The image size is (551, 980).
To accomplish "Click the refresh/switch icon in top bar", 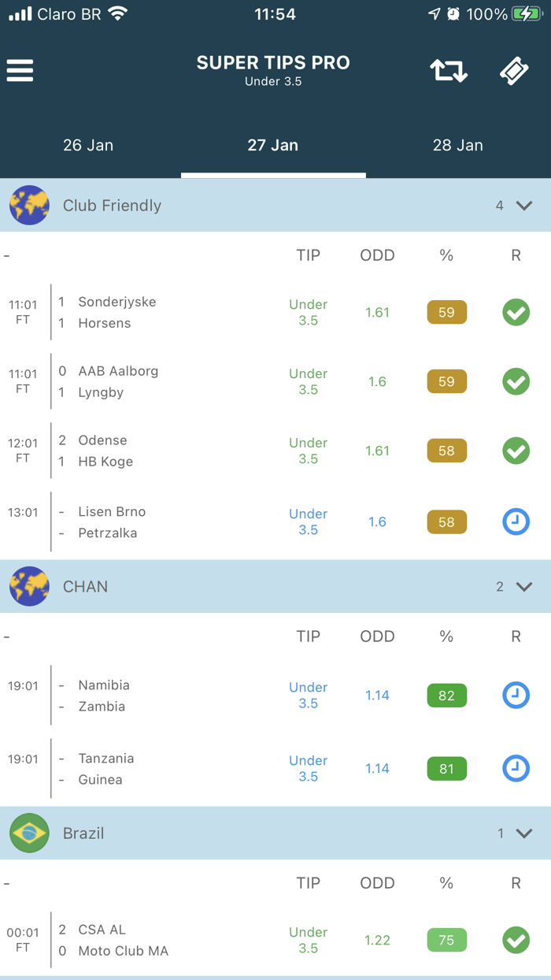I will click(448, 70).
